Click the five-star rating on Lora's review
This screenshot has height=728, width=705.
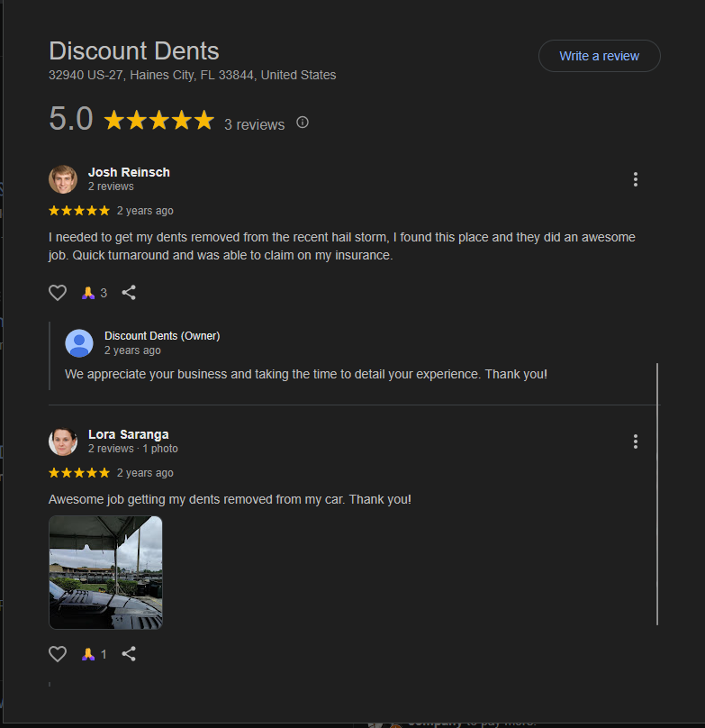coord(79,472)
